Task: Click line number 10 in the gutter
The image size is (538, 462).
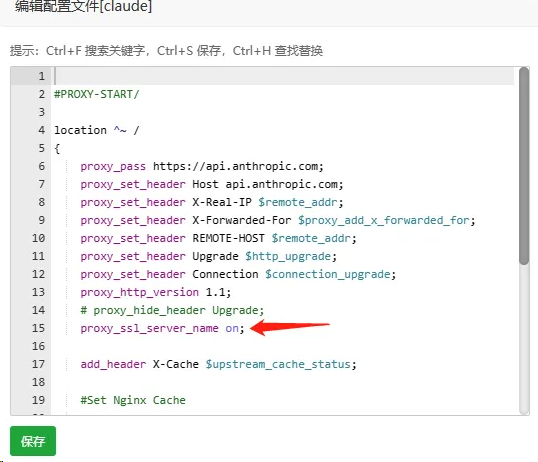Action: (38, 238)
